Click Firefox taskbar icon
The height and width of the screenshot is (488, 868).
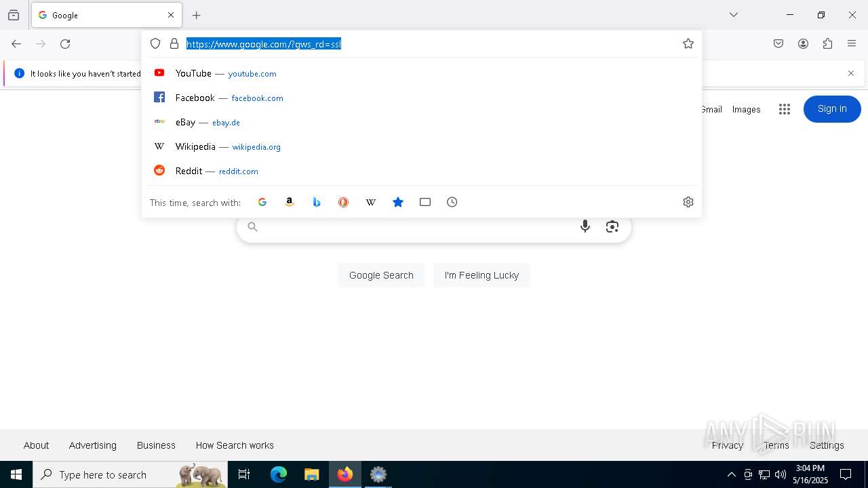pyautogui.click(x=345, y=474)
